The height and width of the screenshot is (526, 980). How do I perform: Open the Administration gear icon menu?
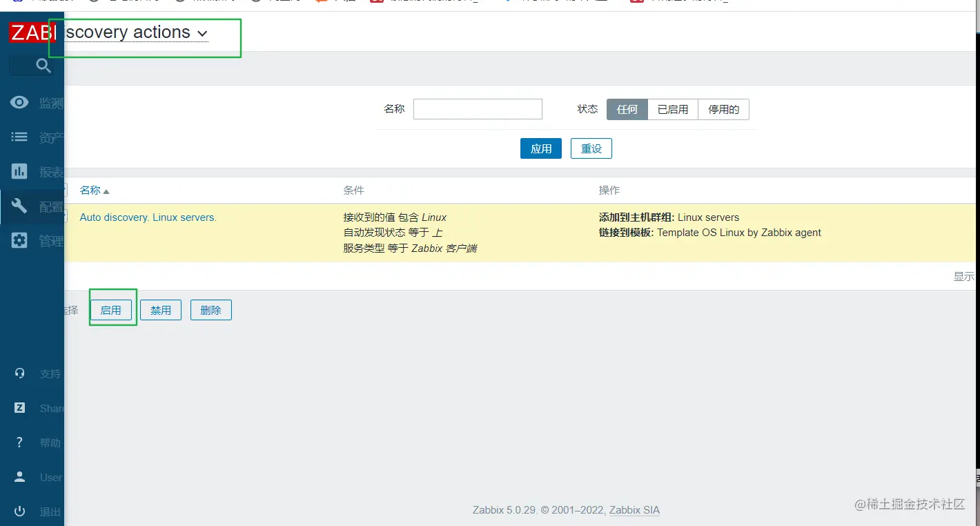(19, 241)
